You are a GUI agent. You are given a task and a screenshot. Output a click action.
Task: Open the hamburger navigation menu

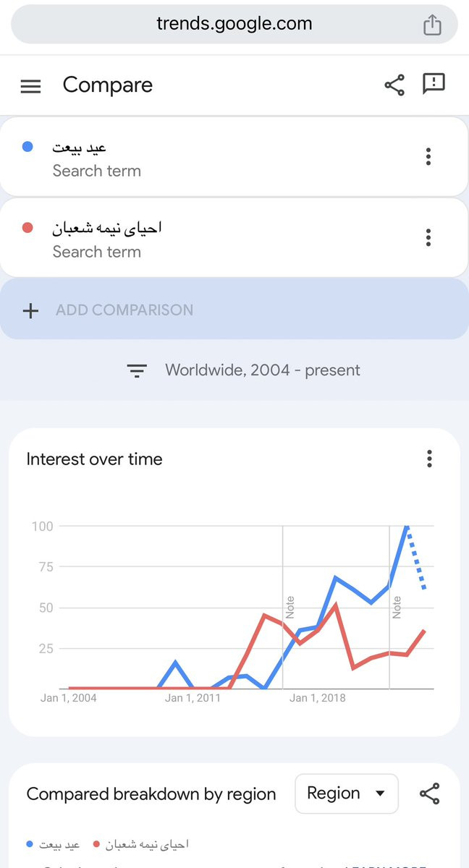tap(30, 86)
